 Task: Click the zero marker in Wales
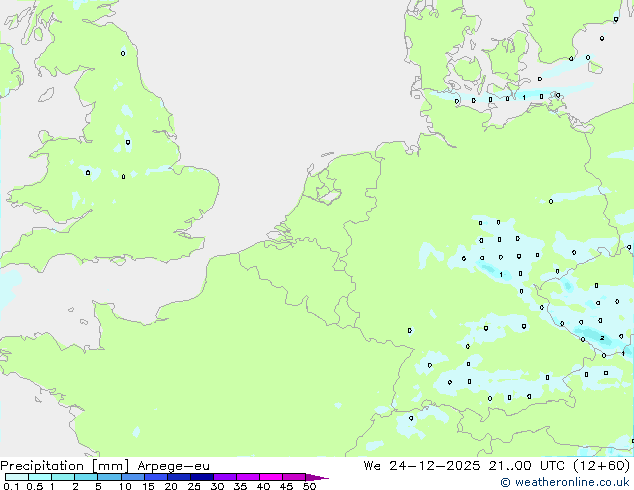[x=88, y=172]
